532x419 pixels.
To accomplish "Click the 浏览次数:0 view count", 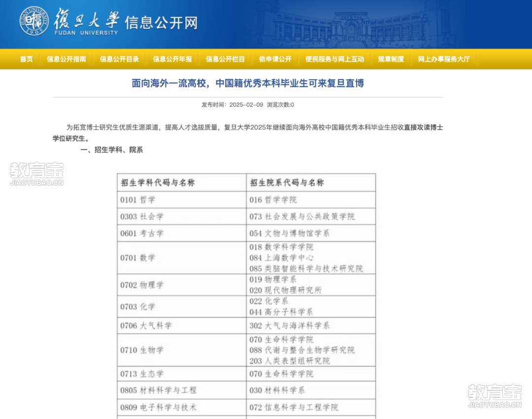I will point(280,105).
